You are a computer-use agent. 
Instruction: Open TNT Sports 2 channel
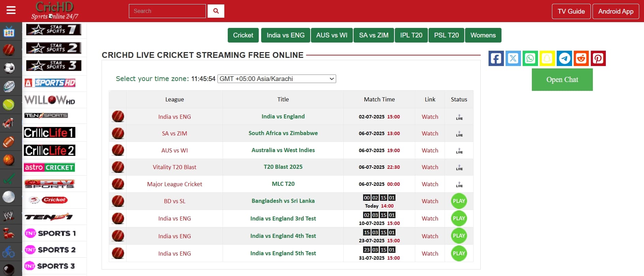(50, 250)
